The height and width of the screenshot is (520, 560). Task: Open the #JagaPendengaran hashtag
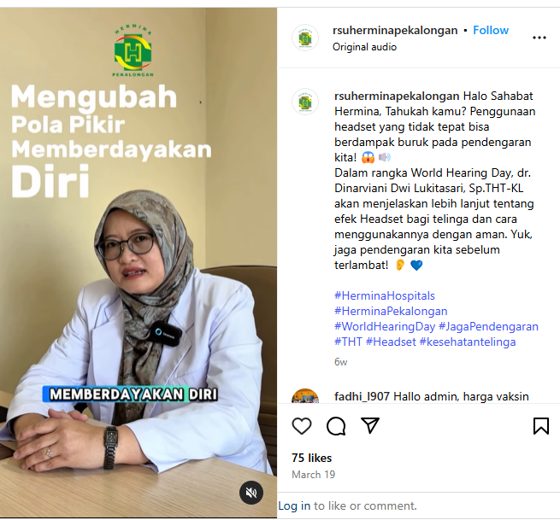488,326
